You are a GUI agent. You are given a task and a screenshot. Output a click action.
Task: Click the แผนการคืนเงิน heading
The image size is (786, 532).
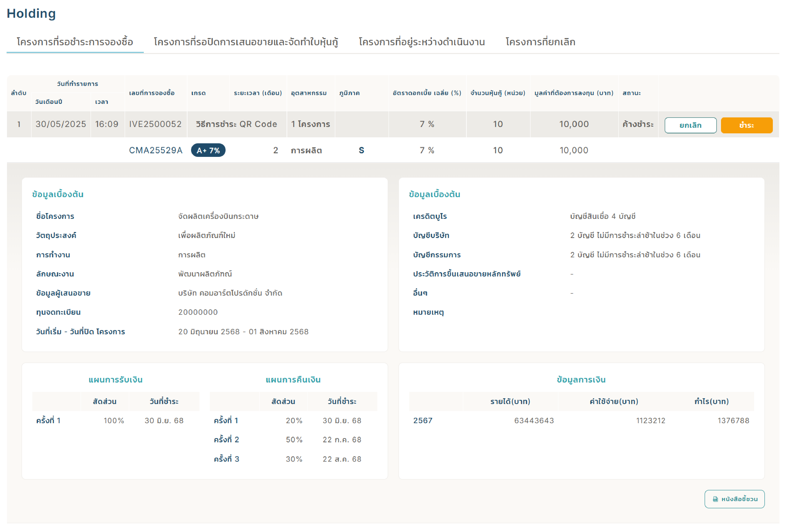pos(293,379)
